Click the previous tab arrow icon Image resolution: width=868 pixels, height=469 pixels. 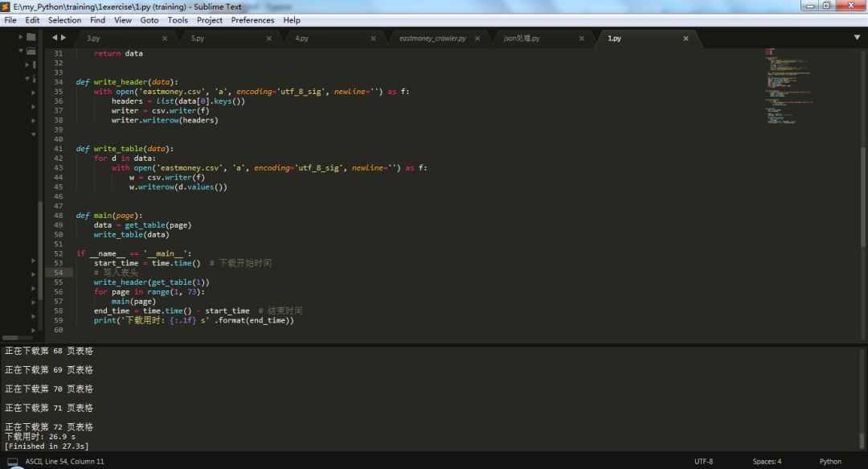click(x=55, y=38)
